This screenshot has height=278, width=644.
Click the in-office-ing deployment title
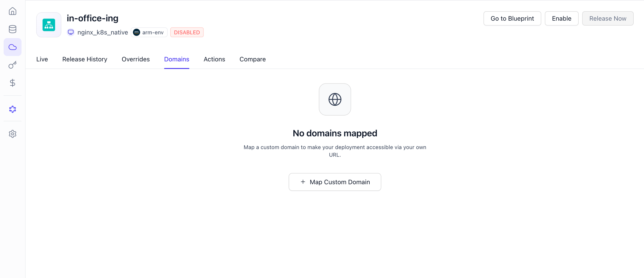pyautogui.click(x=93, y=18)
